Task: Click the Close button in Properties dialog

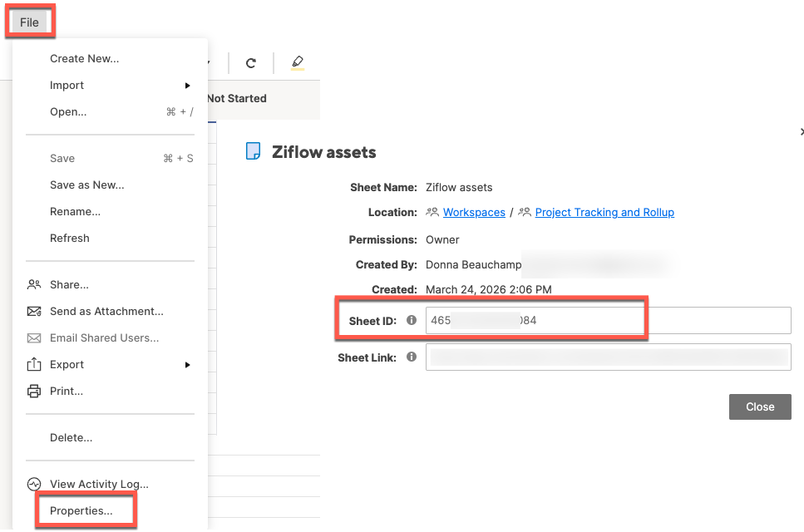Action: (759, 406)
